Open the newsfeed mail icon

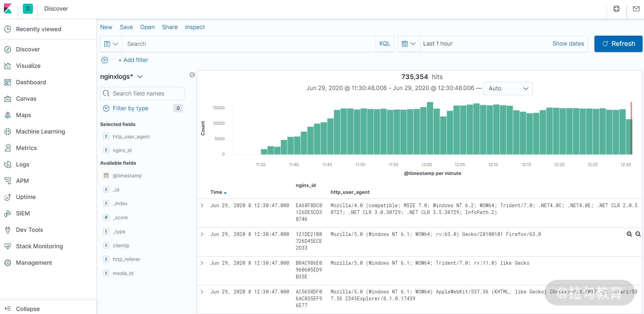[x=636, y=9]
